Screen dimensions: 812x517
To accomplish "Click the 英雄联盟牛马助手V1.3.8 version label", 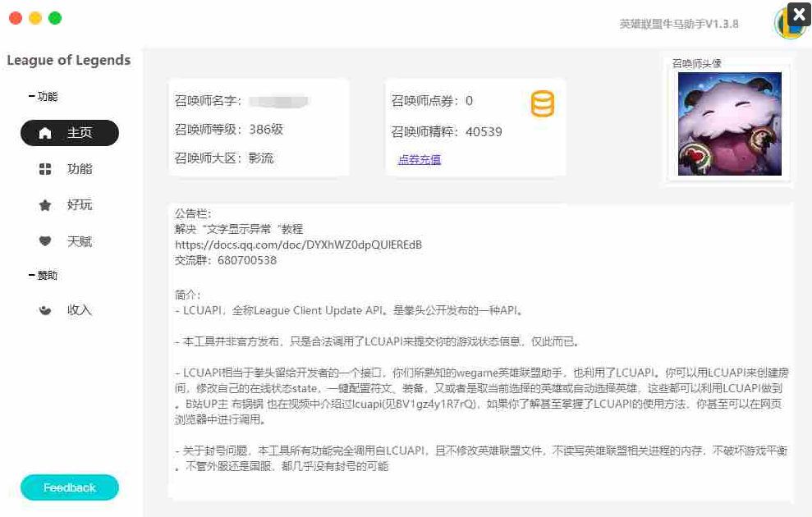I will point(679,24).
